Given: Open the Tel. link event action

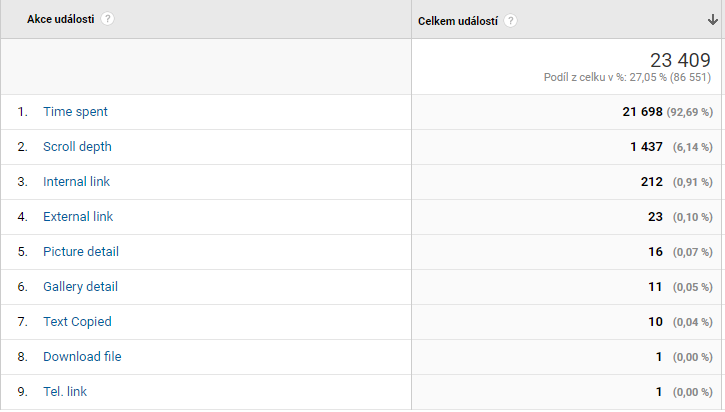Looking at the screenshot, I should 65,392.
